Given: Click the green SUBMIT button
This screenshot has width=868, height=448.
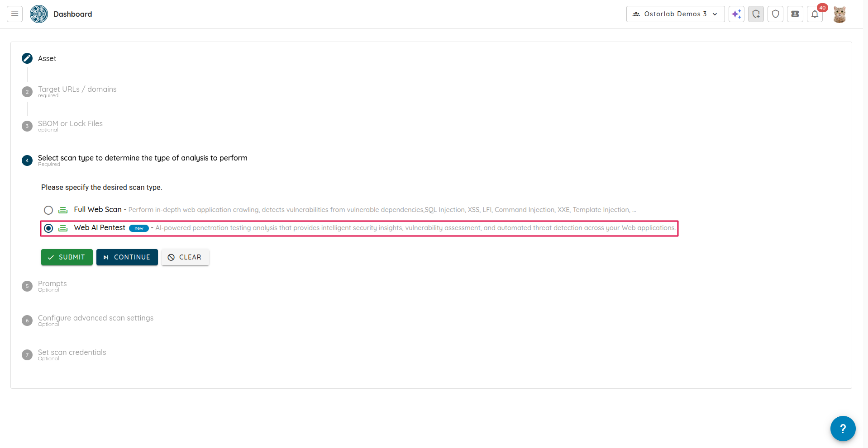Looking at the screenshot, I should click(67, 257).
